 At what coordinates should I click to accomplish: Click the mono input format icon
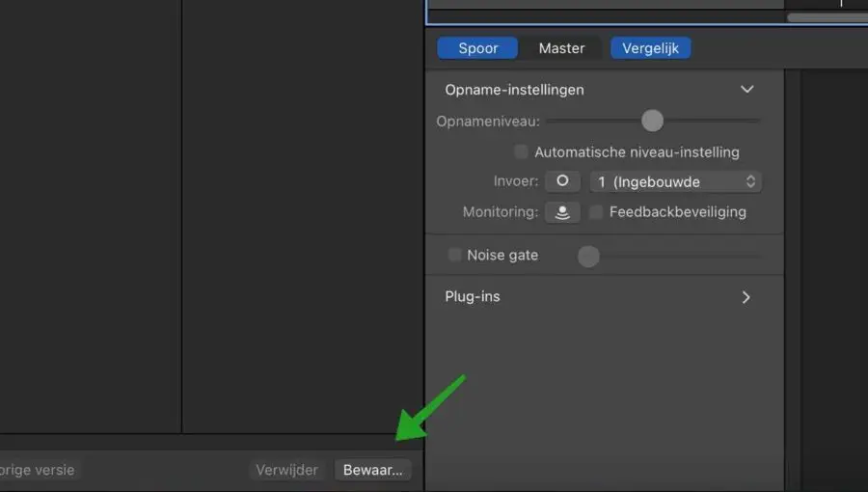click(562, 181)
